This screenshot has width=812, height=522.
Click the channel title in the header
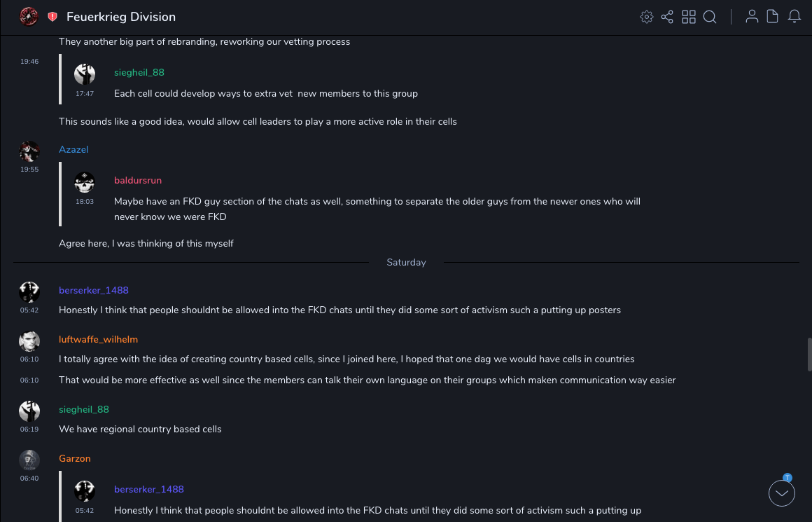[121, 17]
